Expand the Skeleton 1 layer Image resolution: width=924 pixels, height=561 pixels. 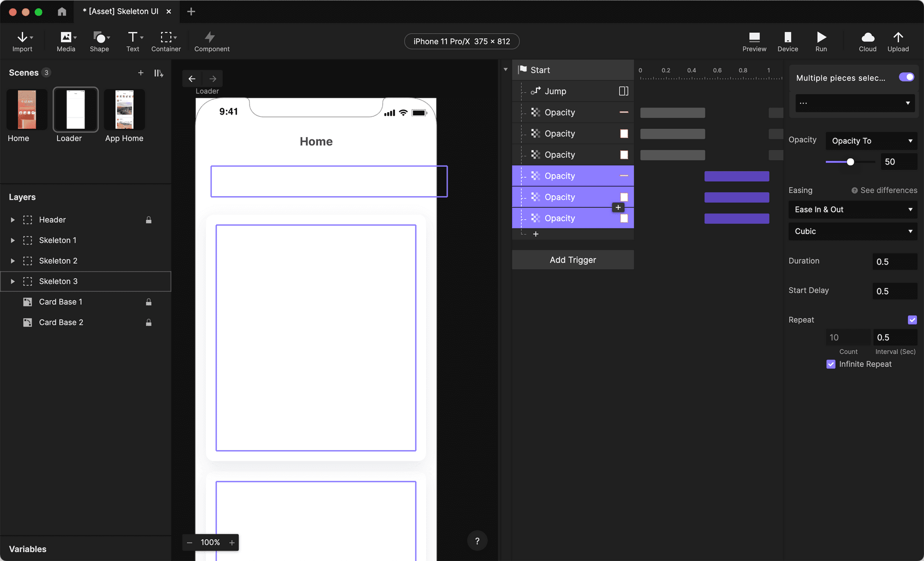12,240
